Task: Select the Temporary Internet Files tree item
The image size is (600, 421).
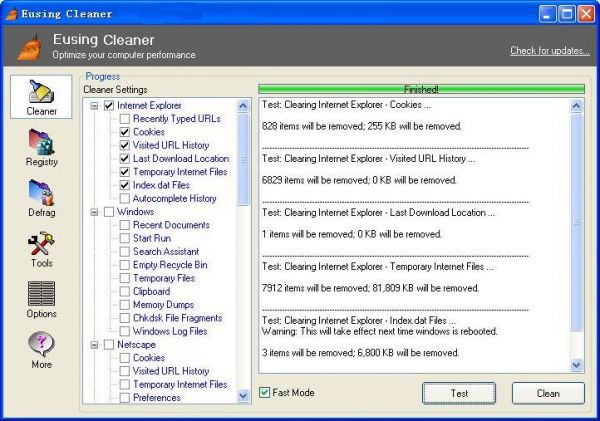Action: click(179, 172)
